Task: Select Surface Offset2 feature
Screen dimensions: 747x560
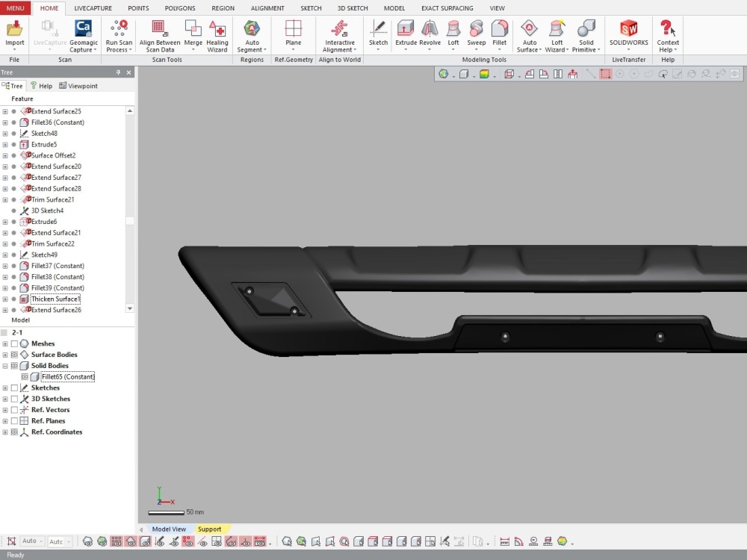Action: [53, 155]
